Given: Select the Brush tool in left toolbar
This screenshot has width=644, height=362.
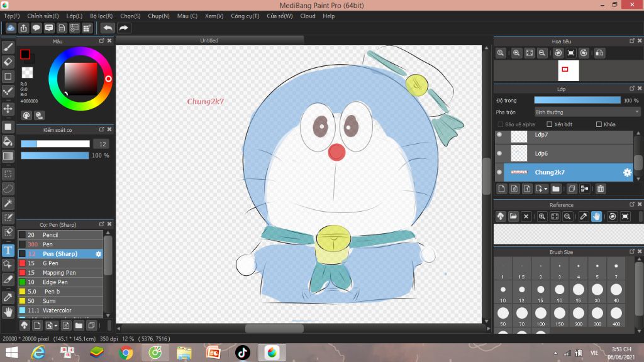Looking at the screenshot, I should click(8, 47).
